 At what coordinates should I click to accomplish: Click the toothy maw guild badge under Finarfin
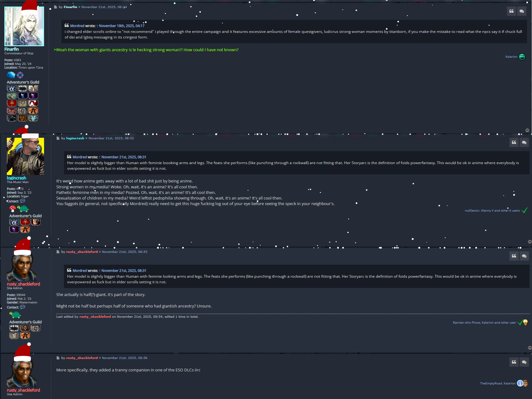(x=23, y=88)
